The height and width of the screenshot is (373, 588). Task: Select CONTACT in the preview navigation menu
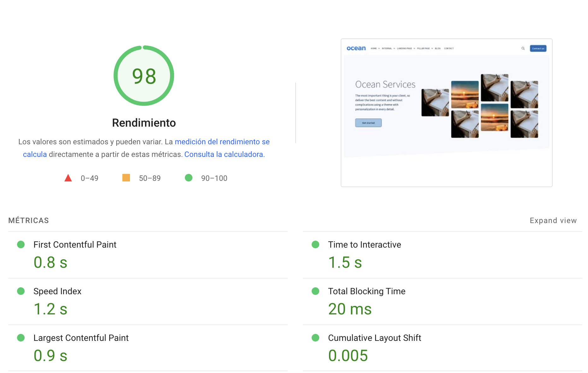[448, 48]
